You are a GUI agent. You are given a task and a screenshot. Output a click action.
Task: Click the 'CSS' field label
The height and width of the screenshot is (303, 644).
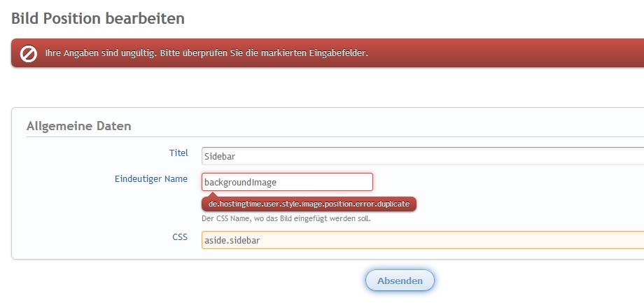[180, 237]
